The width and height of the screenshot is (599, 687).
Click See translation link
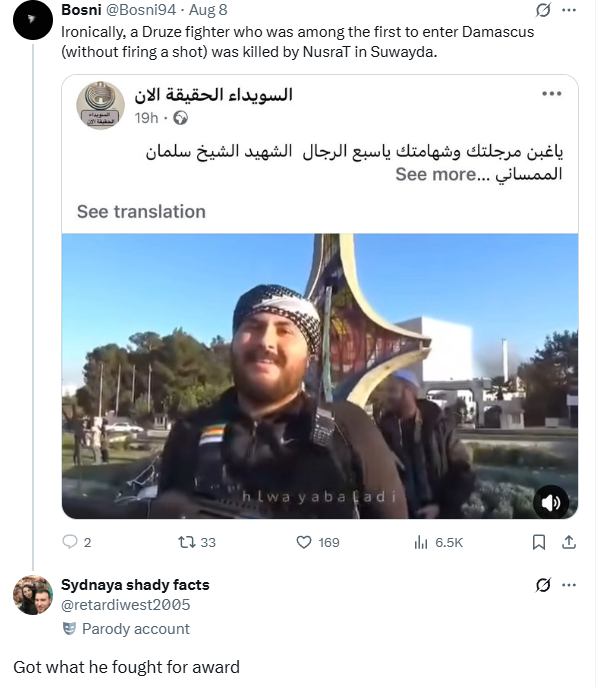141,212
